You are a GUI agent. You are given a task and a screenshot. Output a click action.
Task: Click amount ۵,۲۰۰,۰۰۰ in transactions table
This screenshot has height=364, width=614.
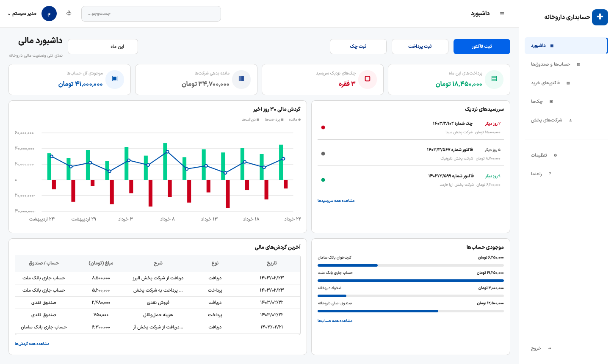101,290
